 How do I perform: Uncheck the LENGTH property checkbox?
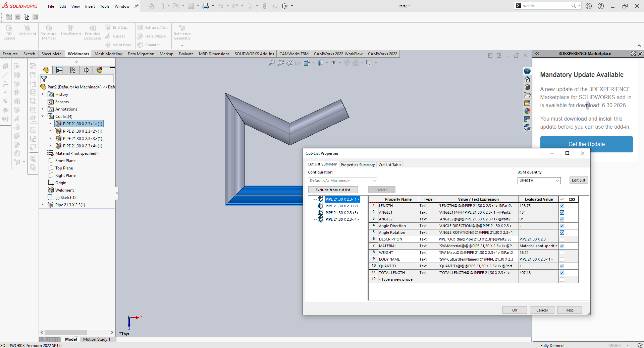tap(562, 206)
